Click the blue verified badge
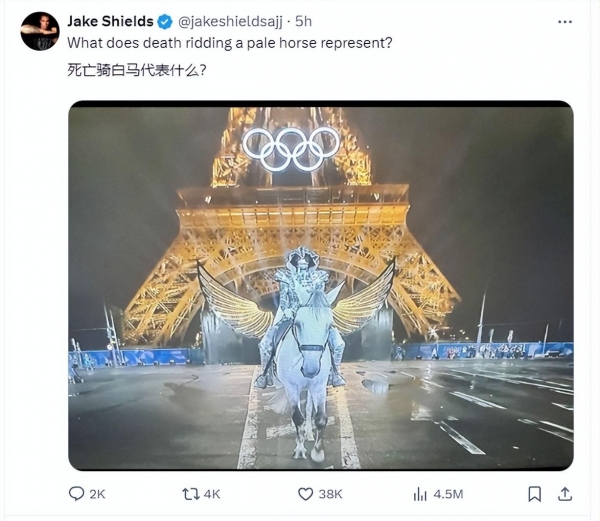 [165, 22]
